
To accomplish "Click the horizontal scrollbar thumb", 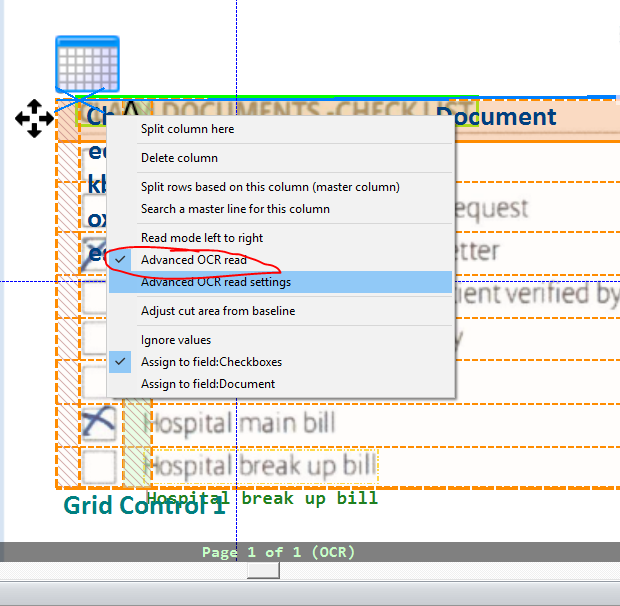I will point(263,570).
